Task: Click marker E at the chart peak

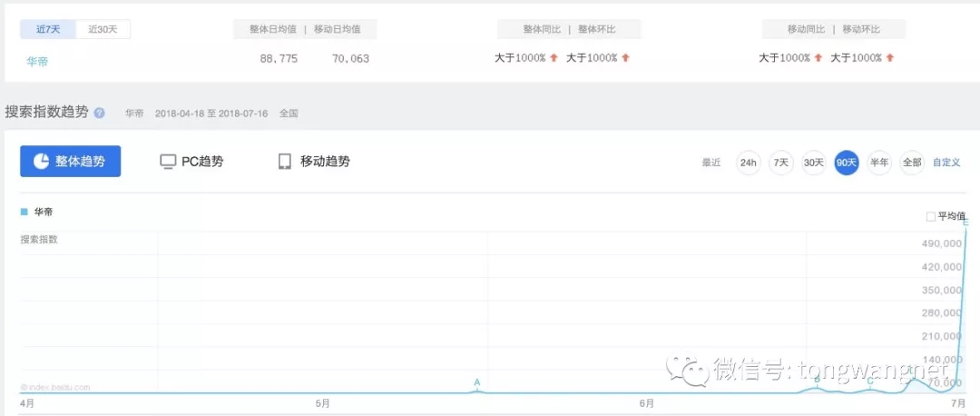Action: [966, 223]
